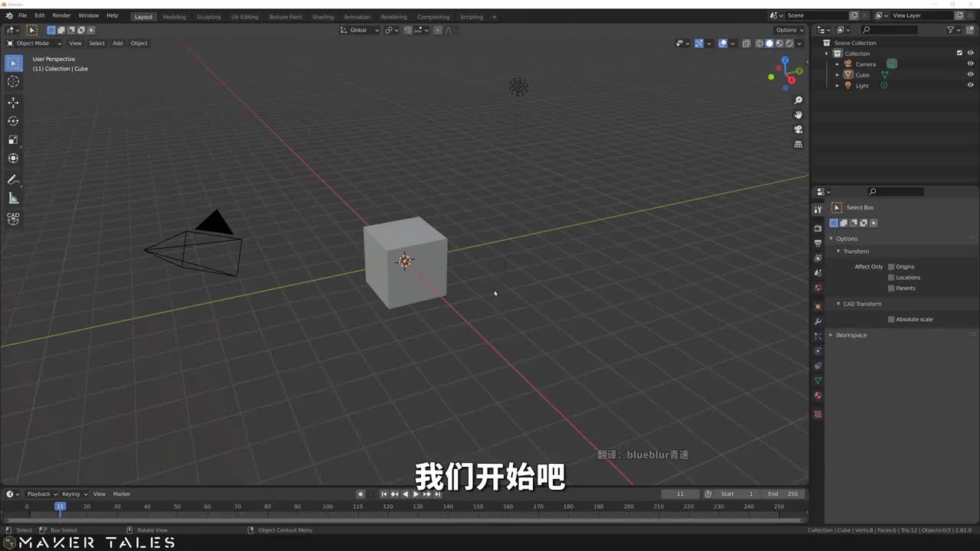Open the Keying dropdown in timeline
This screenshot has width=980, height=551.
74,494
